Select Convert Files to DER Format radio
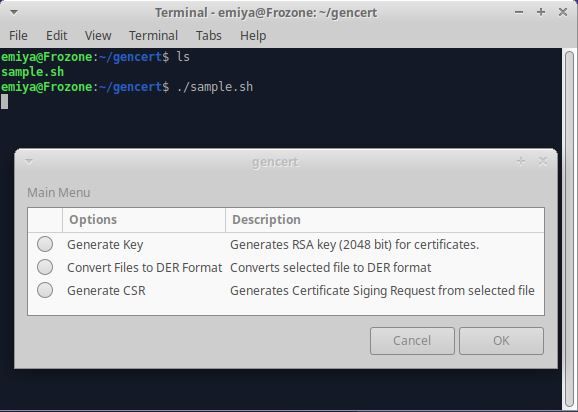This screenshot has height=412, width=578. coord(45,267)
